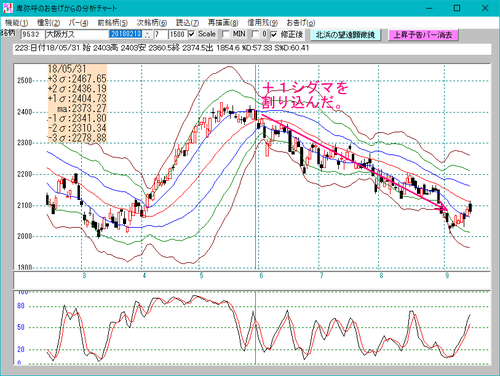This screenshot has height=376, width=500.
Task: Click the pink 上昇予告バー消去 button
Action: [423, 35]
